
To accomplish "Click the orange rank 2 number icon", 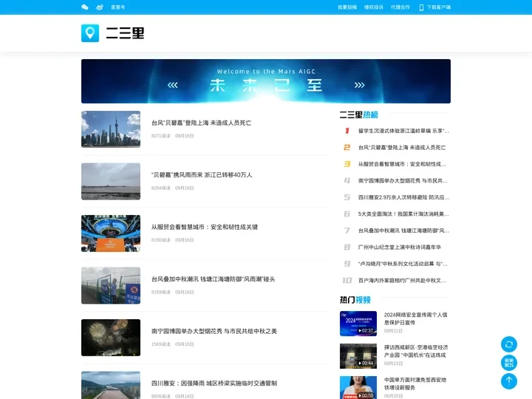I will 347,147.
